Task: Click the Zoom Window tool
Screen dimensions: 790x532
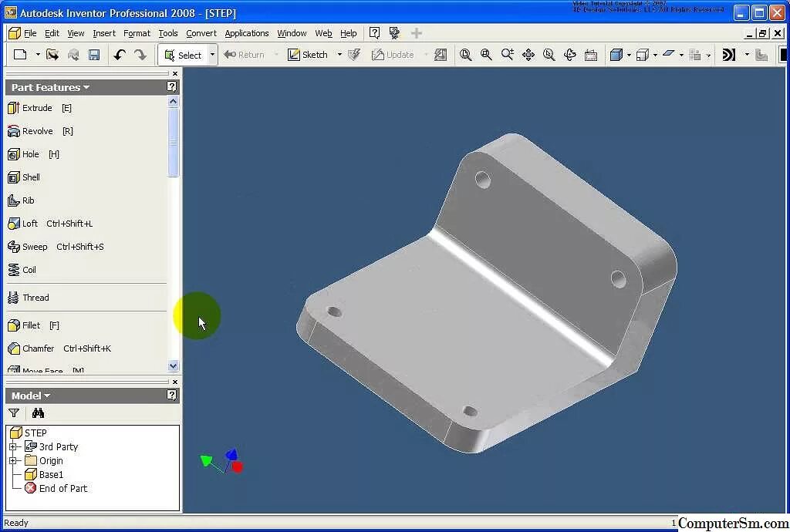Action: [484, 54]
